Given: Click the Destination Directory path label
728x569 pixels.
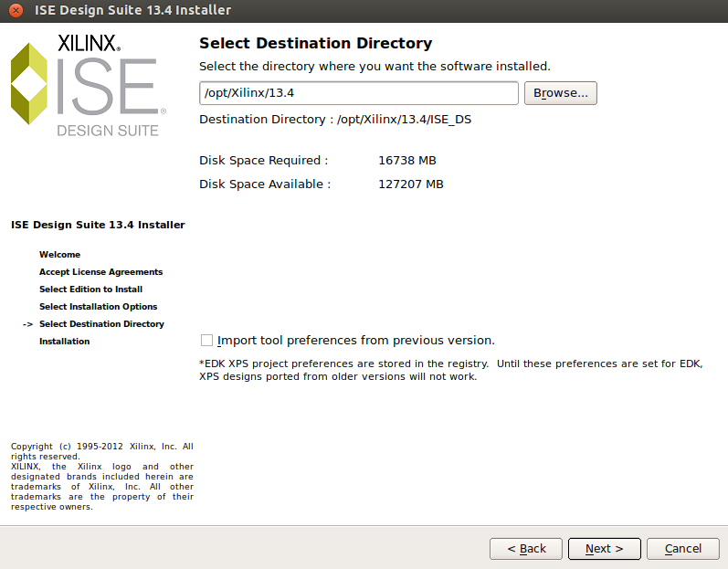Looking at the screenshot, I should (x=335, y=120).
